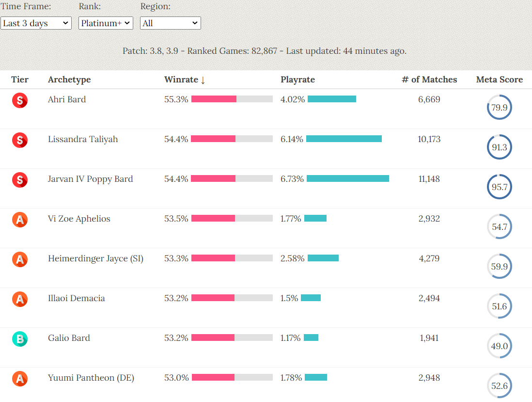532x402 pixels.
Task: Click the B tier icon for Galio Bard
Action: (x=20, y=339)
